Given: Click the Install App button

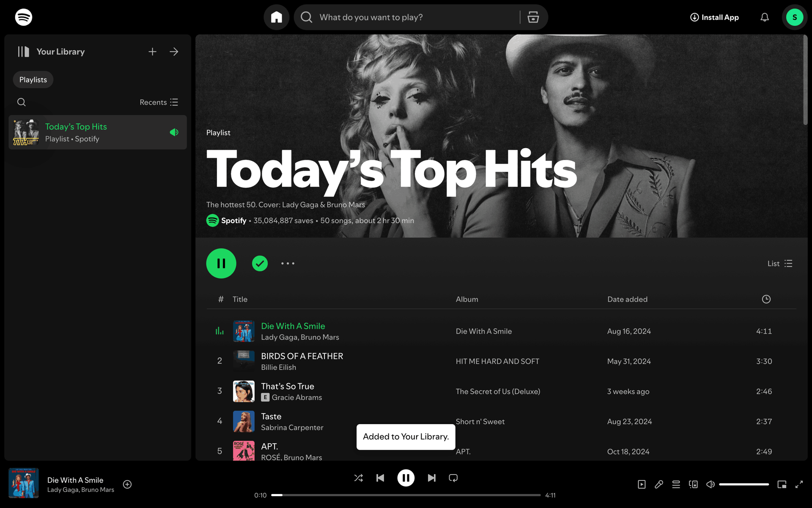Looking at the screenshot, I should pos(714,17).
